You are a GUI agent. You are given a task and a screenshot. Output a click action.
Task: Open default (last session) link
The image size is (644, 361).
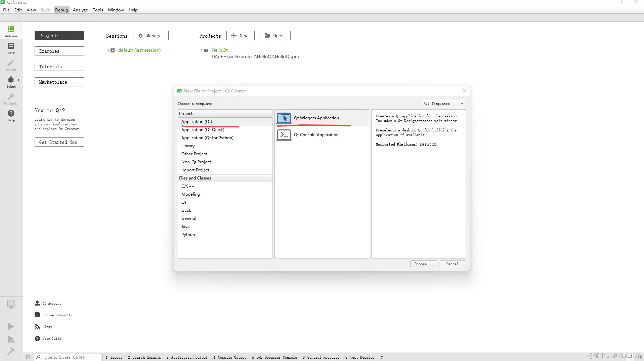coord(139,50)
